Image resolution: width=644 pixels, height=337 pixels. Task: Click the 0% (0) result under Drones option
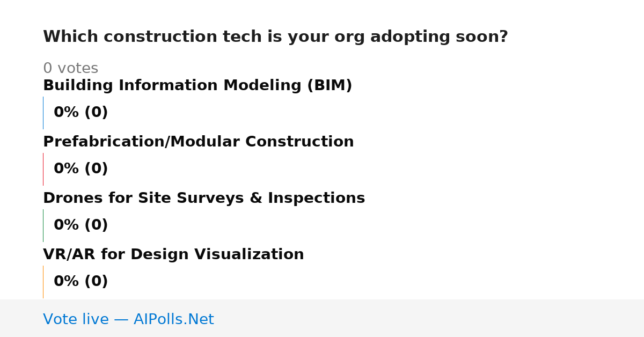pyautogui.click(x=81, y=225)
